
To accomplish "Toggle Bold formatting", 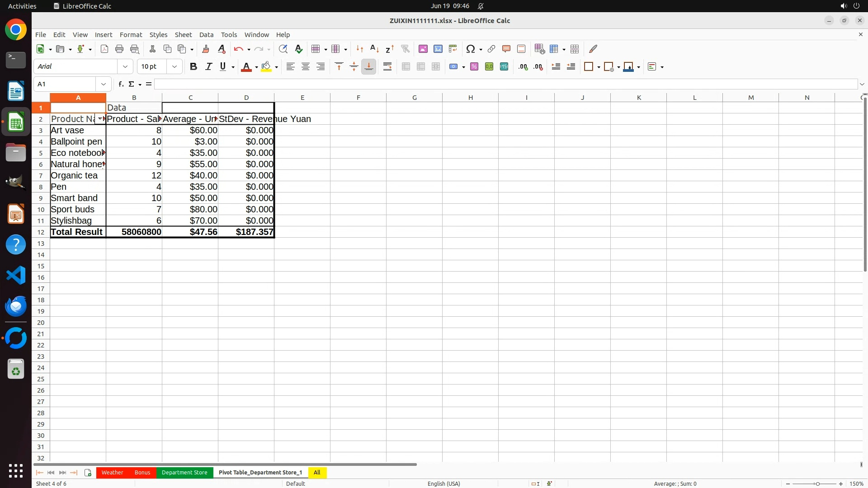I will click(x=193, y=67).
